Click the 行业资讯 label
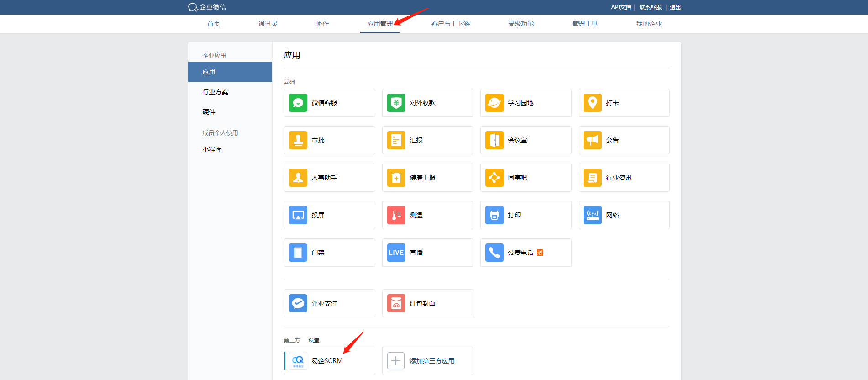This screenshot has width=868, height=380. (x=619, y=178)
